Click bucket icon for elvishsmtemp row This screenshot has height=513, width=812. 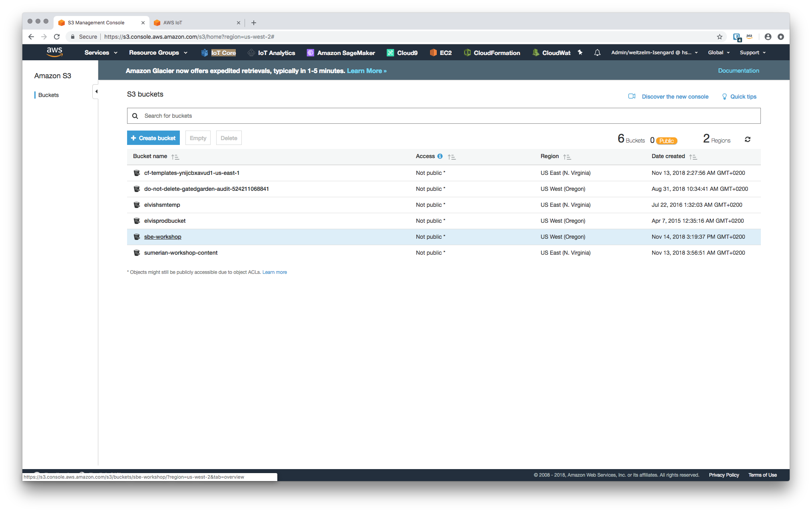tap(137, 205)
